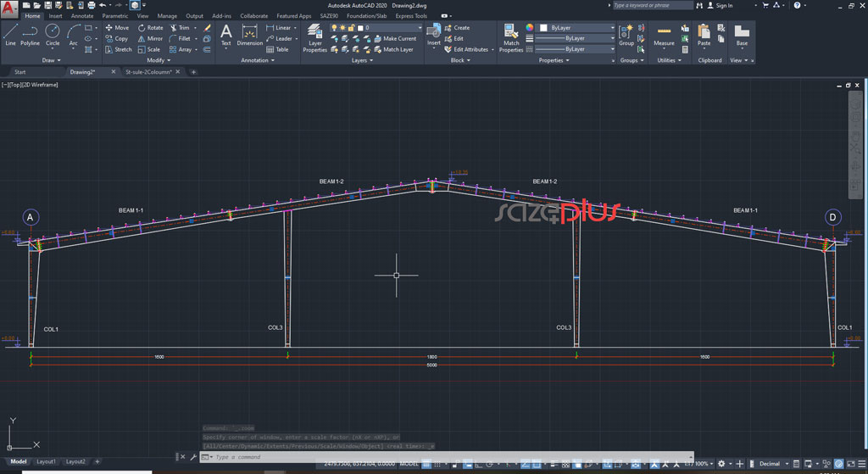Expand the Utilities panel

pyautogui.click(x=669, y=60)
